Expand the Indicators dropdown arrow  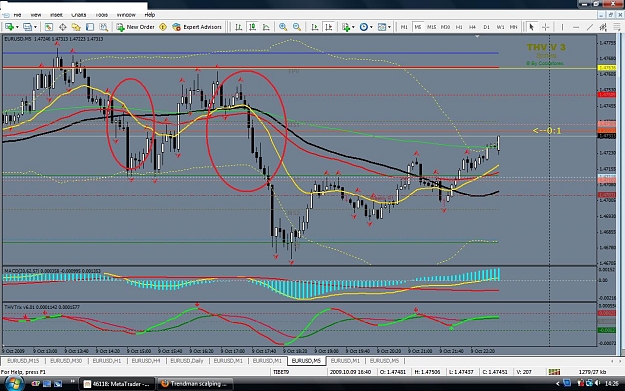[353, 27]
